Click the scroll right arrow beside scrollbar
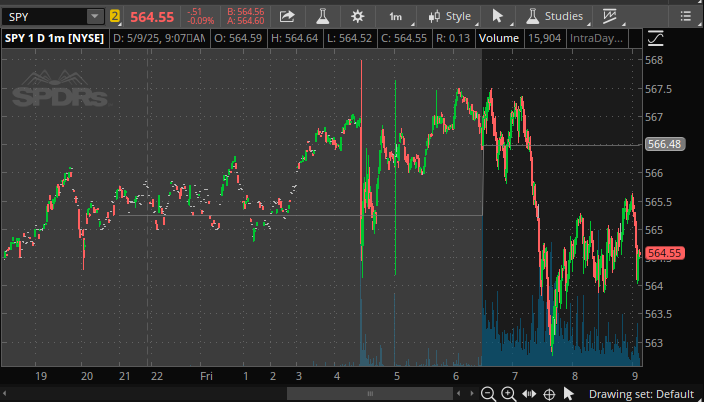 471,393
